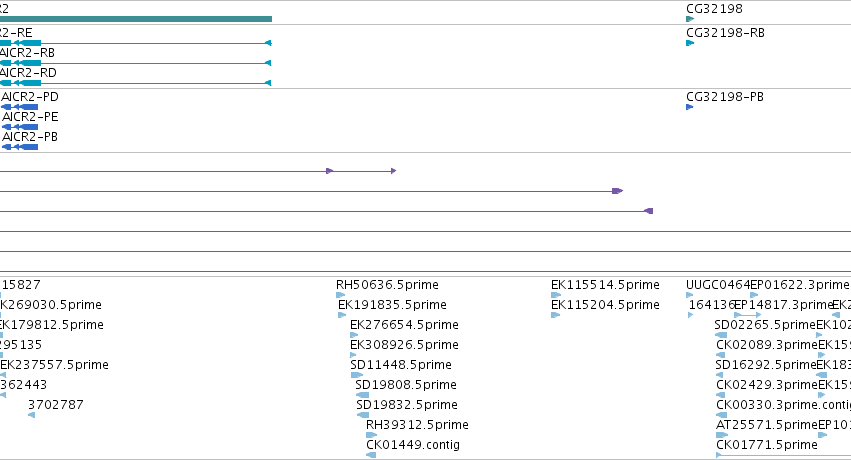Select the CG32198-PB protein arrow glyph
Viewport: 851px width, 460px height.
pos(689,107)
